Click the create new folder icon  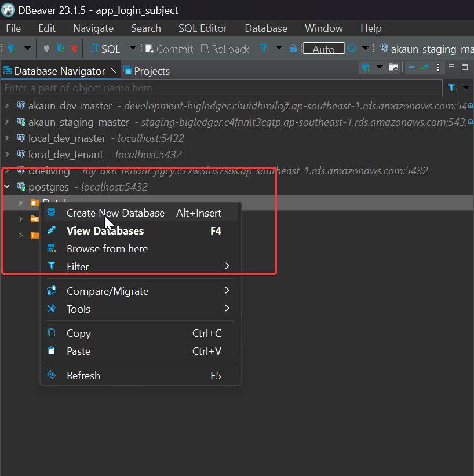393,67
